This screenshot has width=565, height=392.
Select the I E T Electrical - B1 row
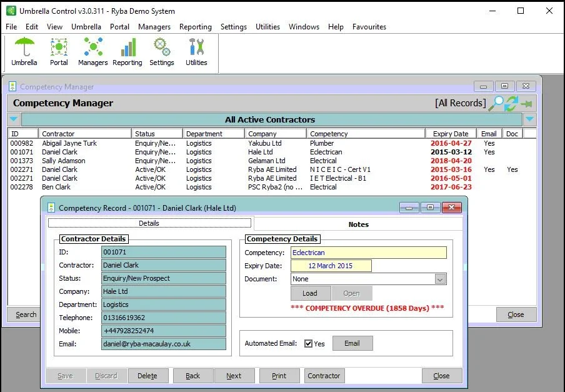click(x=272, y=178)
